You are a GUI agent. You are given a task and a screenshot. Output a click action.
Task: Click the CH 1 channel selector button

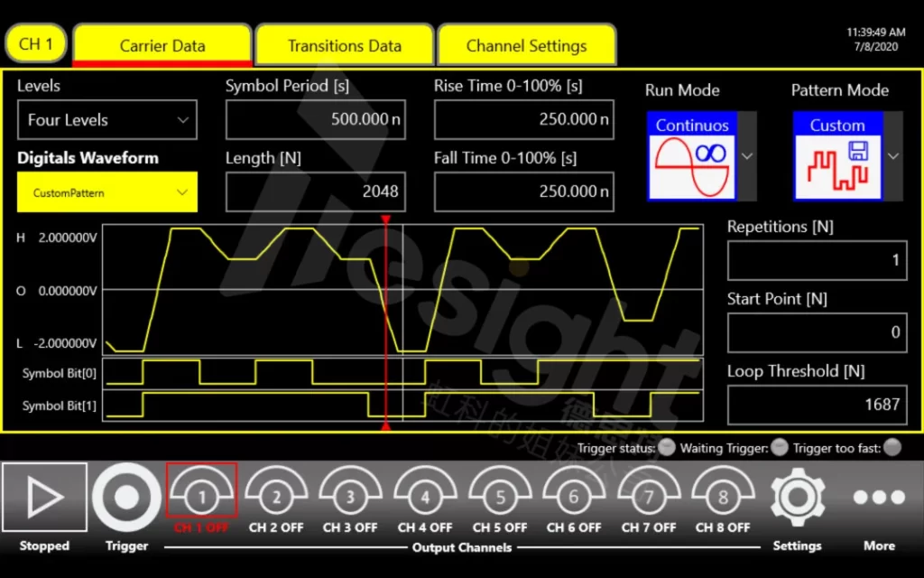[x=35, y=42]
